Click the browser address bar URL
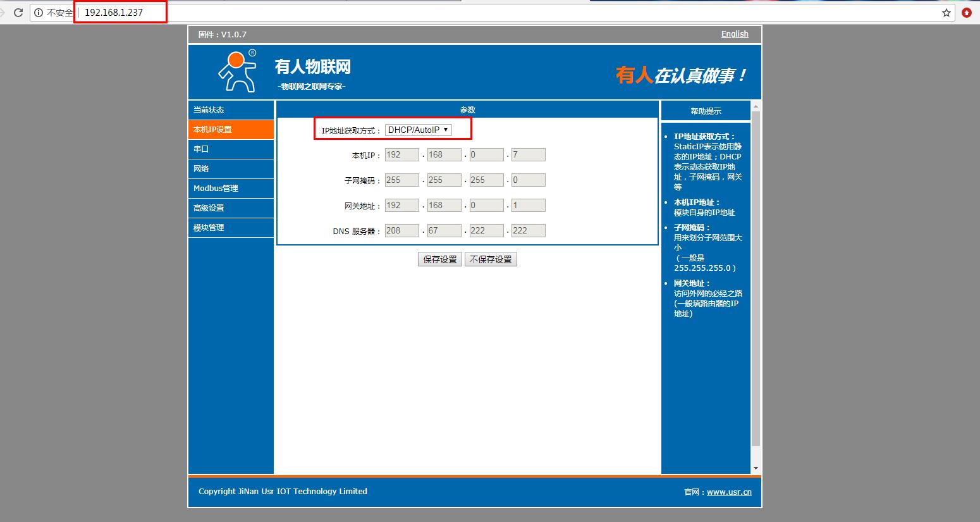The height and width of the screenshot is (522, 980). tap(114, 13)
